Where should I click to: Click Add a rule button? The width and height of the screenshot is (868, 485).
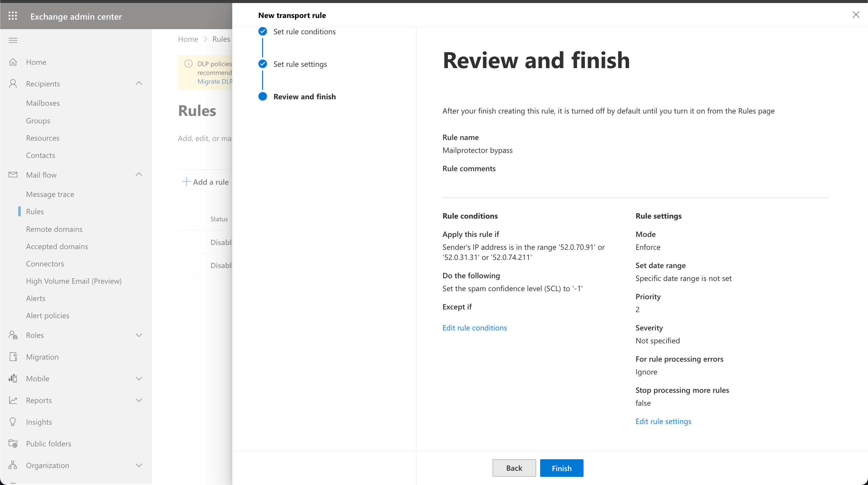coord(205,182)
